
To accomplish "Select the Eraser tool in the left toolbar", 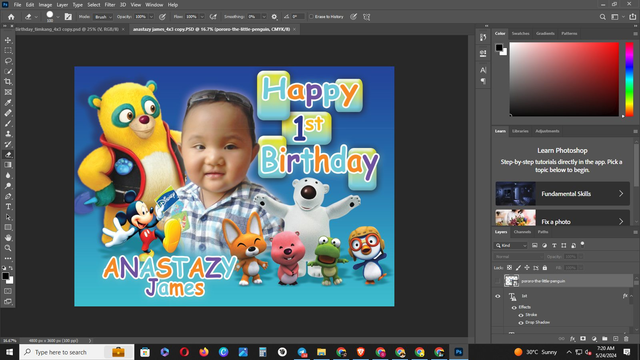I will (x=8, y=154).
